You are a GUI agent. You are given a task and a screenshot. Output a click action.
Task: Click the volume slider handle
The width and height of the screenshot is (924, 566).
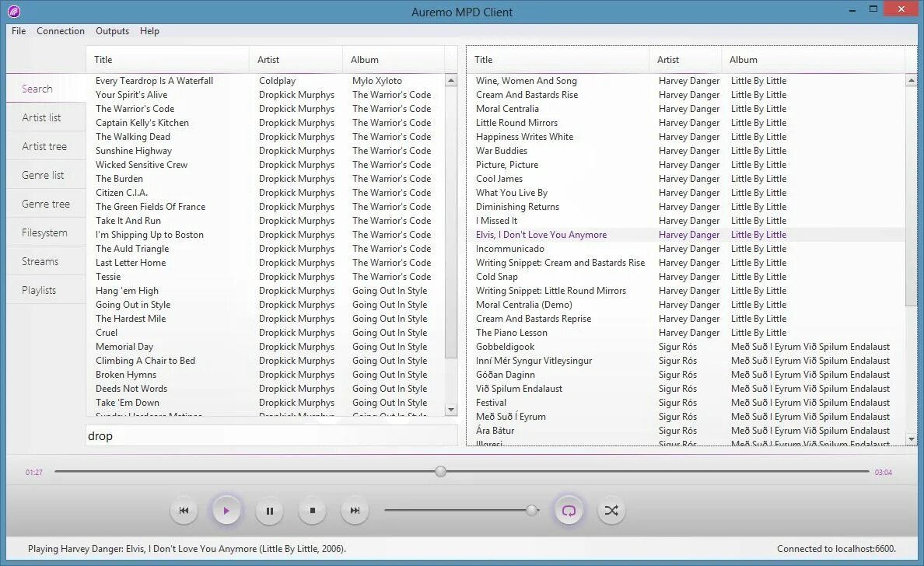point(532,510)
